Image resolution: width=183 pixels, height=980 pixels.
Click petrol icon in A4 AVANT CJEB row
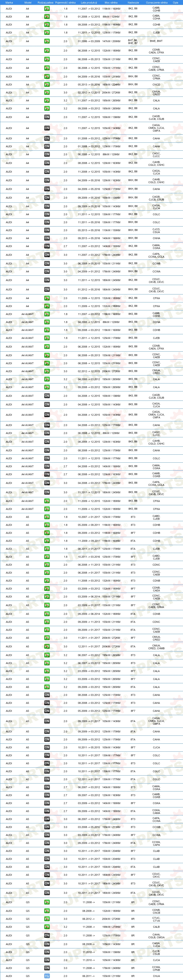tap(47, 338)
